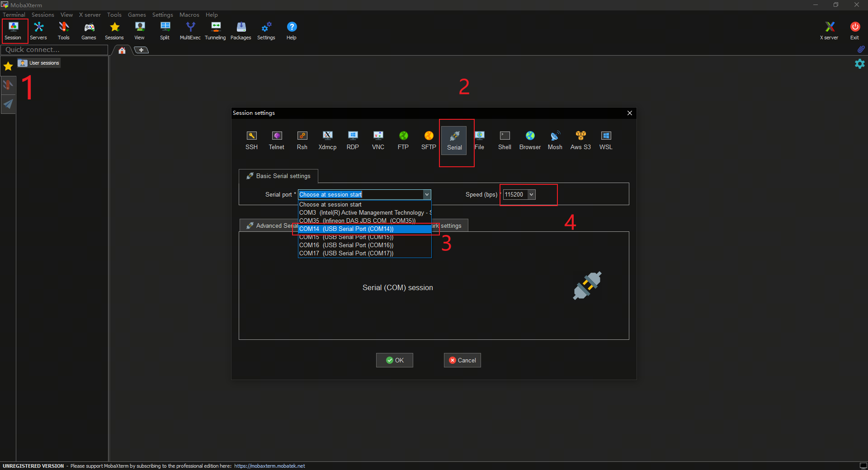Select the User sessions tree item

tap(39, 63)
